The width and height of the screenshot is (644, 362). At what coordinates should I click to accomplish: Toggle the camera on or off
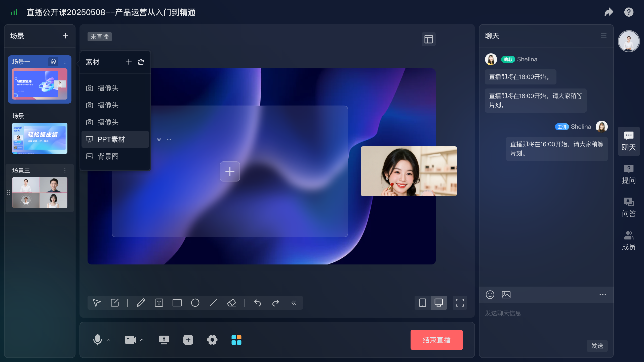(131, 340)
